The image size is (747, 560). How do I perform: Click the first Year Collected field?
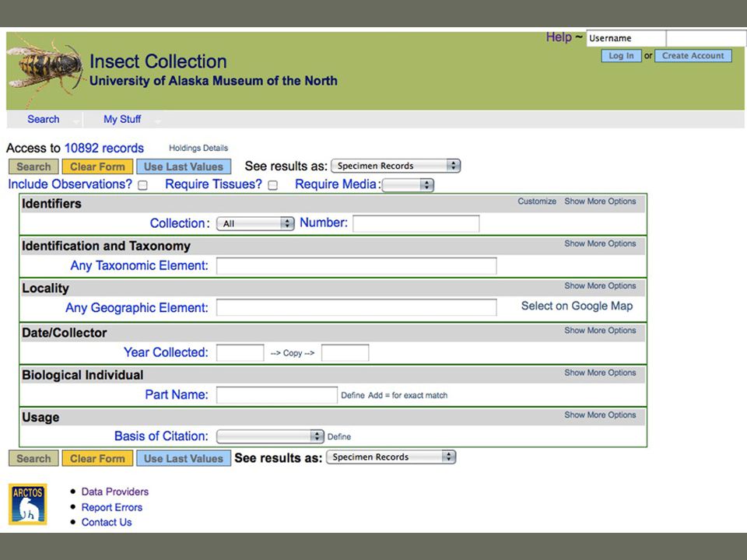click(x=240, y=353)
